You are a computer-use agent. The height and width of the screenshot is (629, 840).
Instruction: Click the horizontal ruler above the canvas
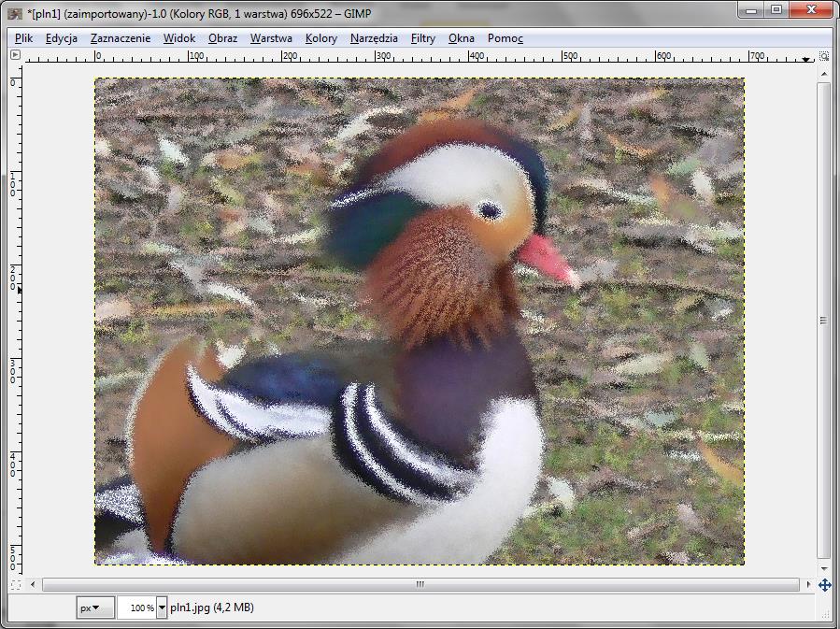420,56
